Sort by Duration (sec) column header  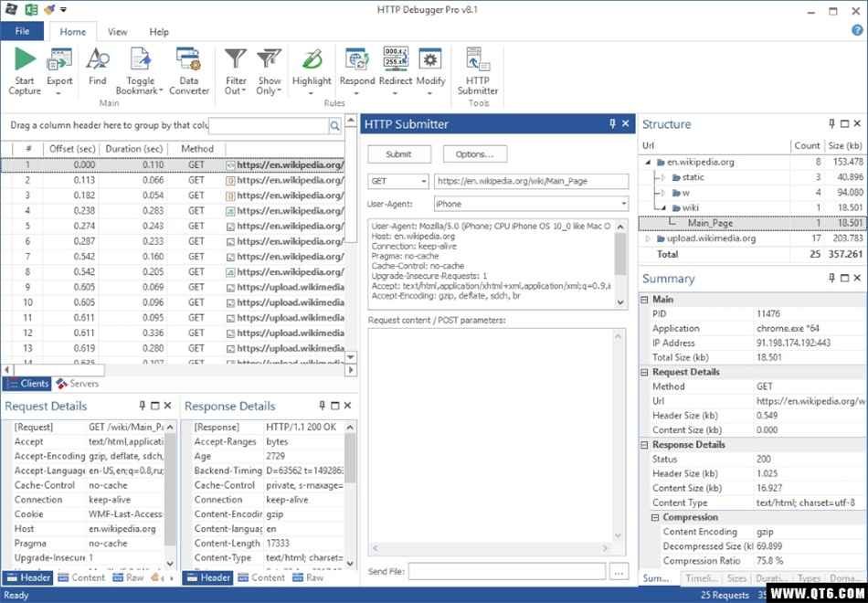[134, 149]
